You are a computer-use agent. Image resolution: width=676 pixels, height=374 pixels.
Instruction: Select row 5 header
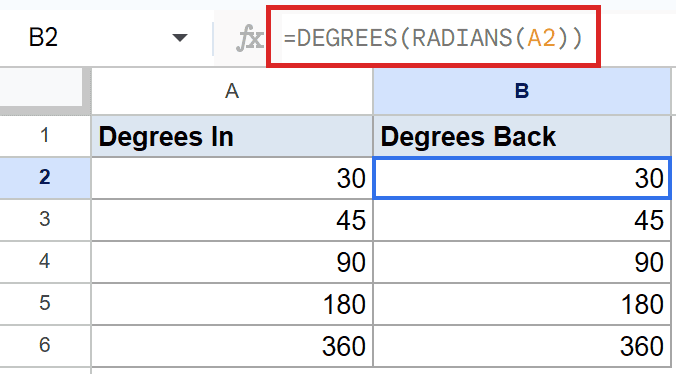point(45,303)
